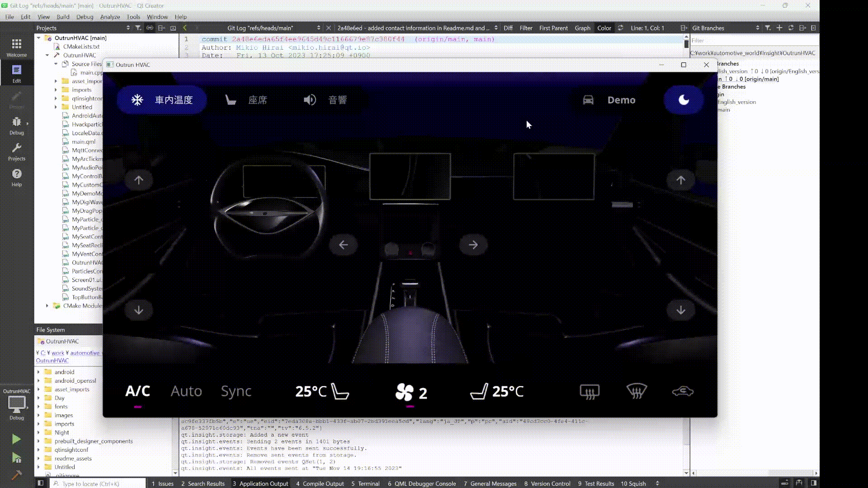Click the fan speed icon in the HVAC bar
This screenshot has height=488, width=868.
pos(404,392)
